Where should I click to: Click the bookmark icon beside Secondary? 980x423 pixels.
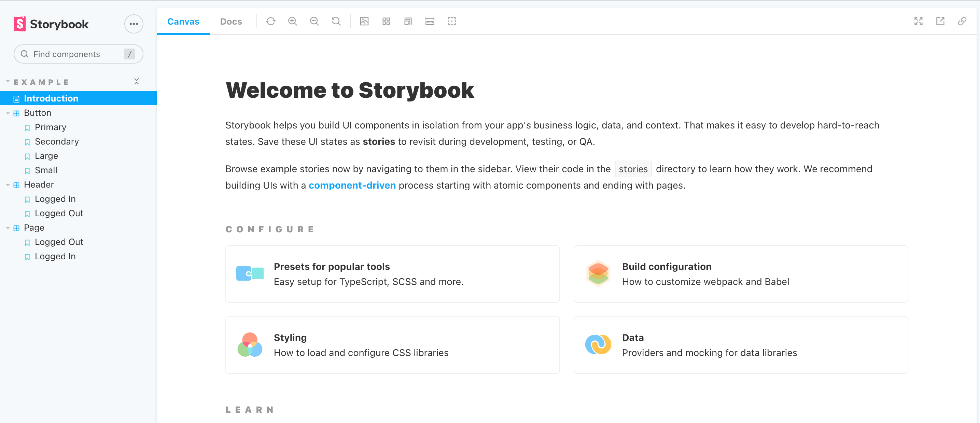click(x=27, y=142)
